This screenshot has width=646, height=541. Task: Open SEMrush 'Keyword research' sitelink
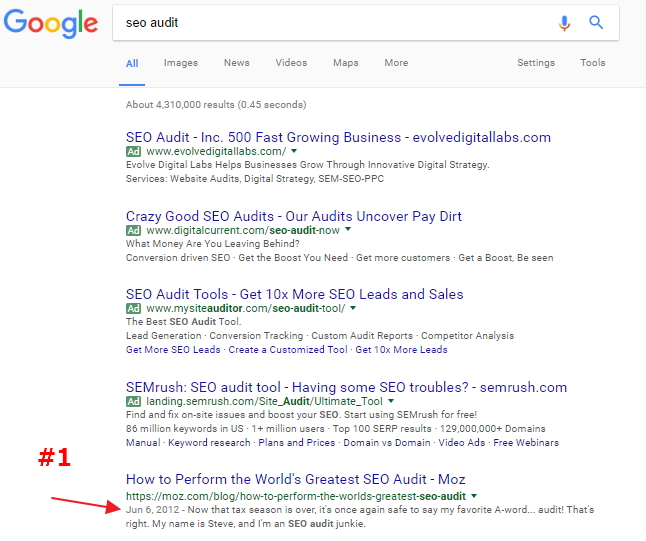pyautogui.click(x=209, y=443)
